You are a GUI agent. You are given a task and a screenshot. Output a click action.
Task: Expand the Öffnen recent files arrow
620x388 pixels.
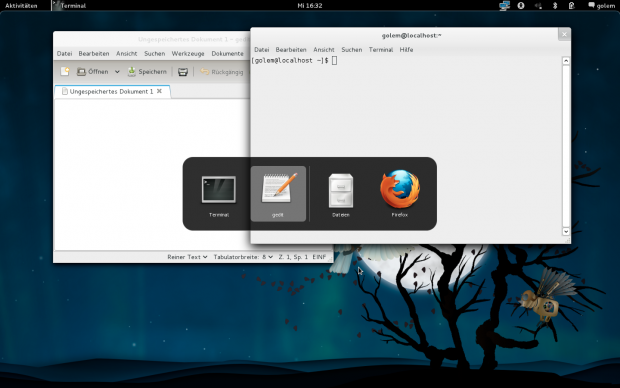click(117, 72)
